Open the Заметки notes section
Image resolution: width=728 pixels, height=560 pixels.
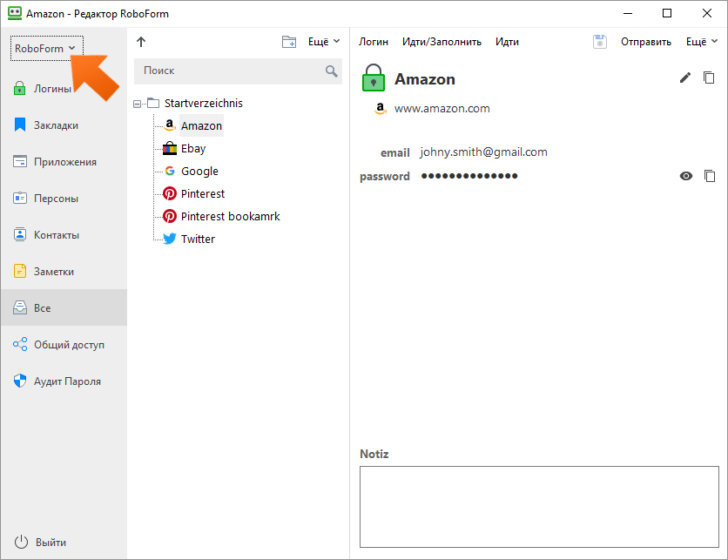64,271
